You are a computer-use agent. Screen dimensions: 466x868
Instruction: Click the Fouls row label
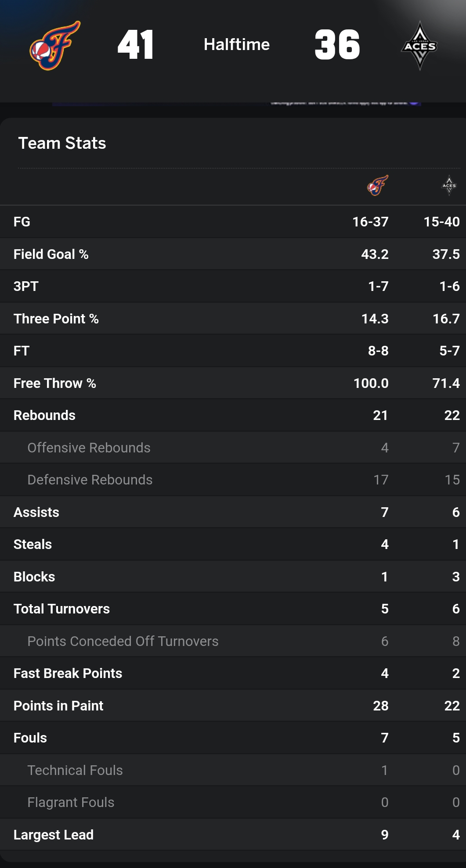pyautogui.click(x=30, y=738)
